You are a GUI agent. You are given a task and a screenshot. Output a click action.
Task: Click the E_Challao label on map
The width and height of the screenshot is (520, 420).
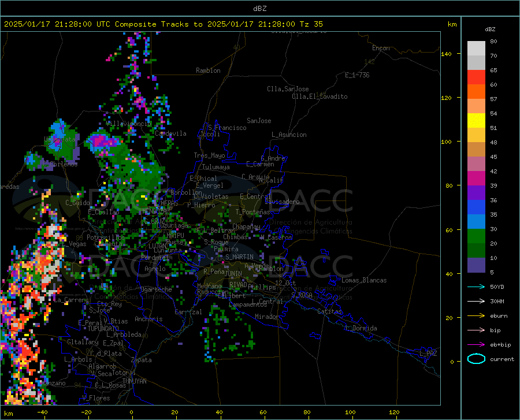pos(103,212)
